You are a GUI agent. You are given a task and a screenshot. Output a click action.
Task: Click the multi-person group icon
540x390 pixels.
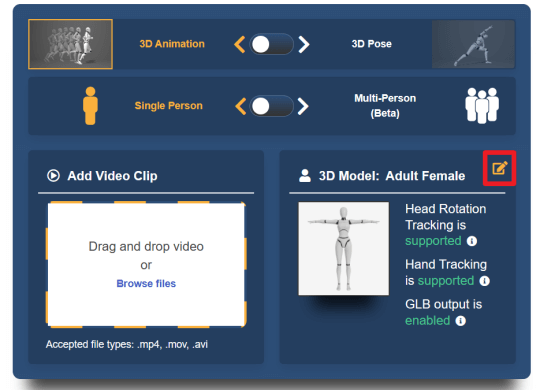[x=482, y=105]
